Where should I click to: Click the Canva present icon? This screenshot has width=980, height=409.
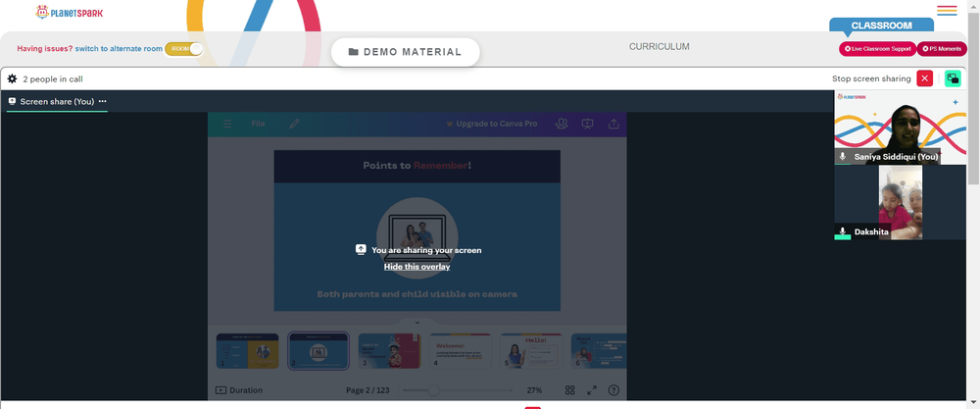(x=588, y=124)
